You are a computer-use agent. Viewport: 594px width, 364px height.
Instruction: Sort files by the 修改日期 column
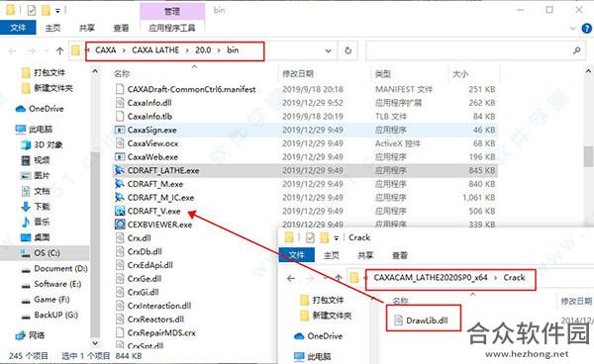(x=298, y=74)
